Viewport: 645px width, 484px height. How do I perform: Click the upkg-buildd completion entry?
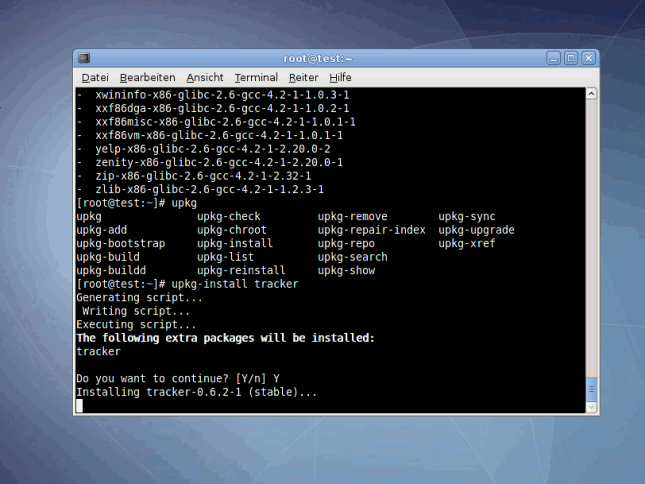tap(111, 271)
